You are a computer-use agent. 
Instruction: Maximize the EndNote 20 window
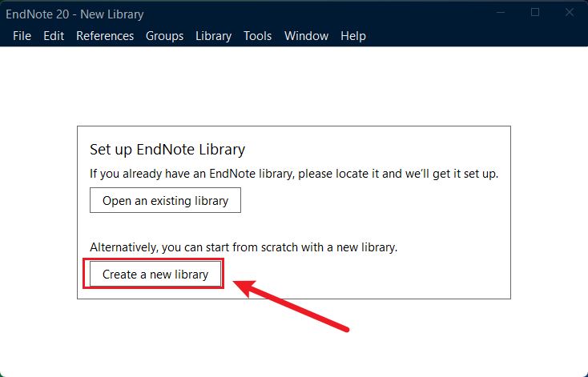click(x=535, y=12)
